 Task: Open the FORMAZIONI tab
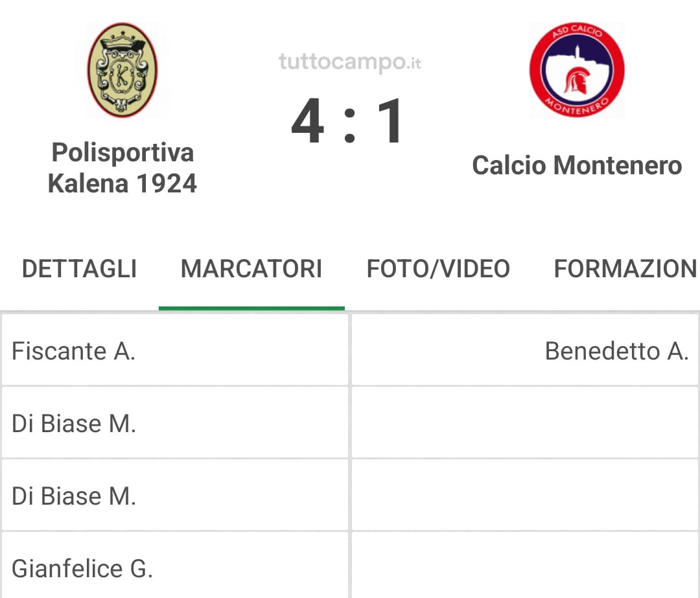626,269
